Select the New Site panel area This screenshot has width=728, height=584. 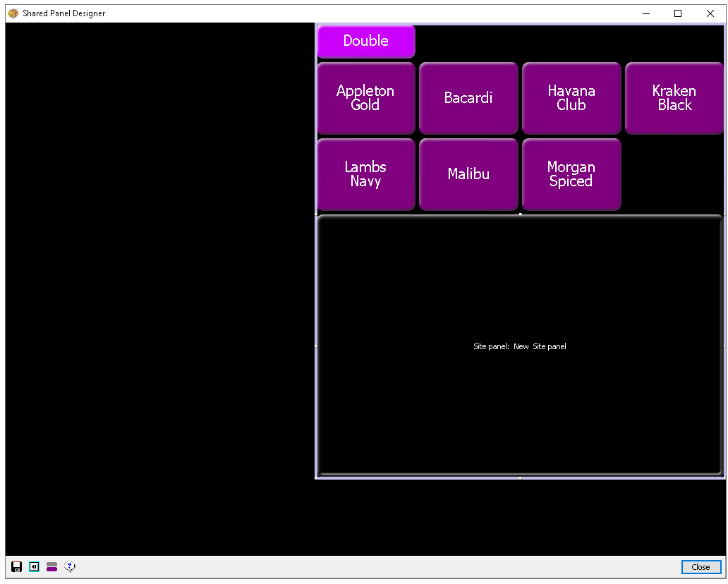coord(520,346)
